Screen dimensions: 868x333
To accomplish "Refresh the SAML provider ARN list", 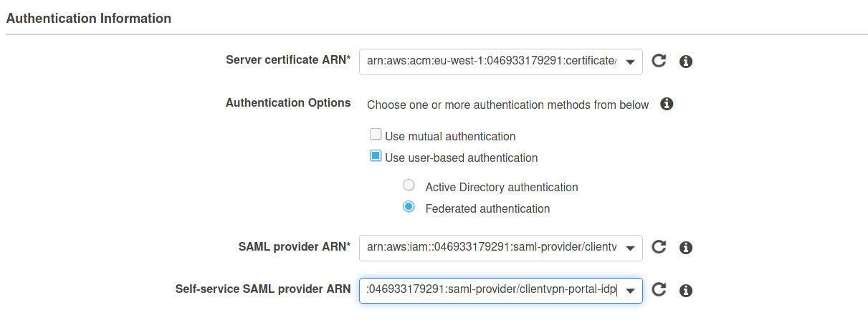I will click(659, 248).
